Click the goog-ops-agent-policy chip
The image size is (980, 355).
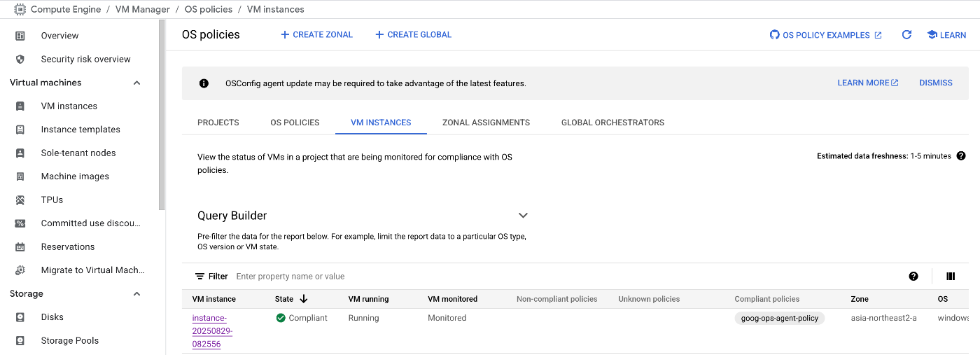click(x=780, y=318)
